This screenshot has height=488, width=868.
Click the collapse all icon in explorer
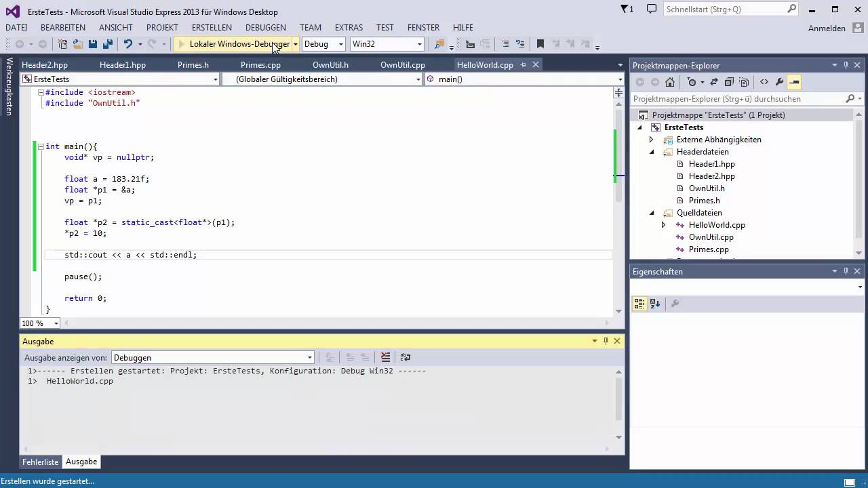pyautogui.click(x=729, y=82)
